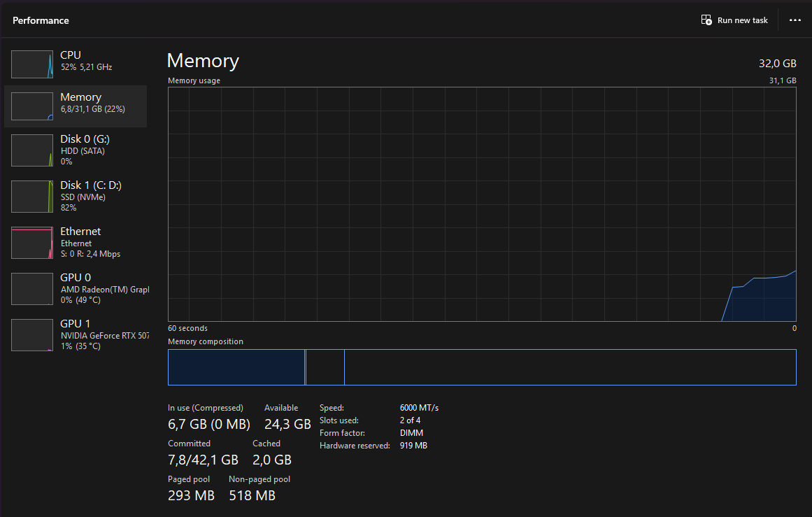The height and width of the screenshot is (517, 812).
Task: Click the Memory usage label
Action: [194, 81]
